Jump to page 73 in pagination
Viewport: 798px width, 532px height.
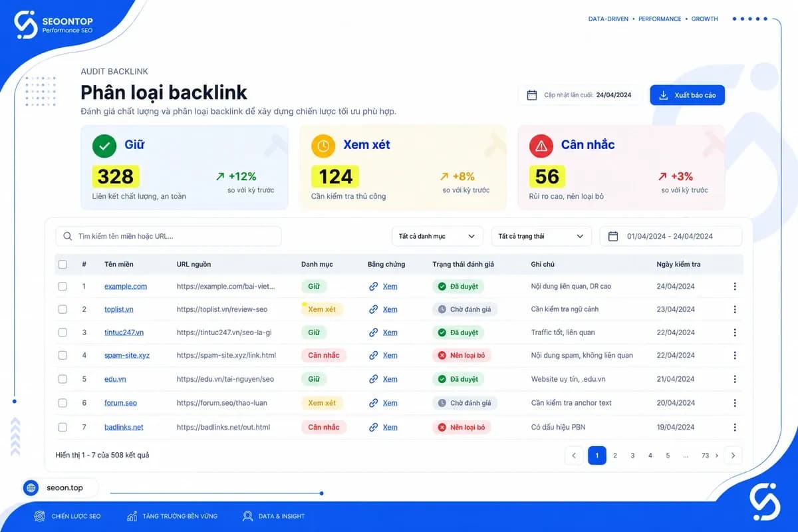point(706,456)
